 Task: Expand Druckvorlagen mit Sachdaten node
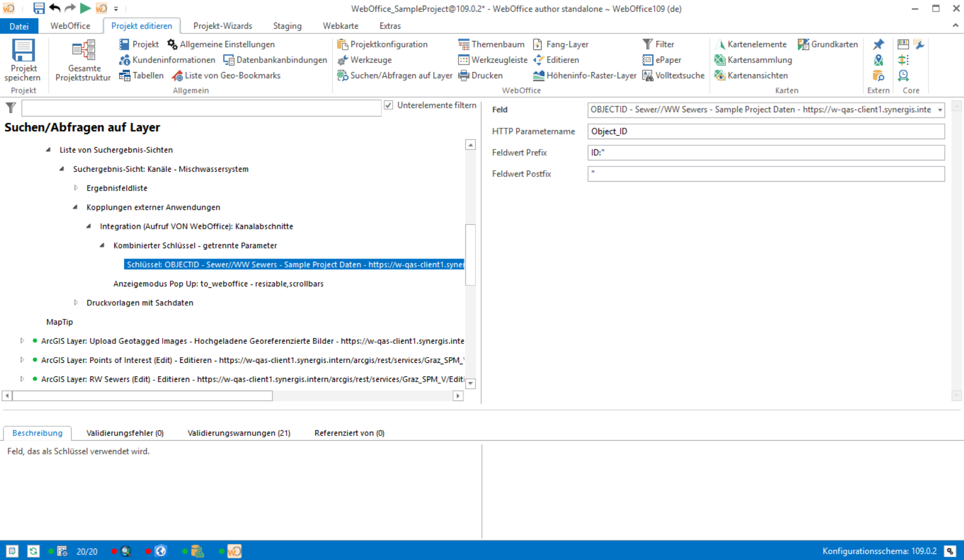coord(76,302)
